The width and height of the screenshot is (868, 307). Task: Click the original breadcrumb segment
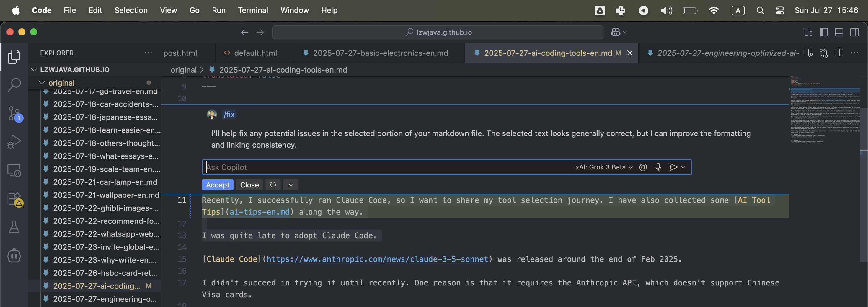pos(183,70)
